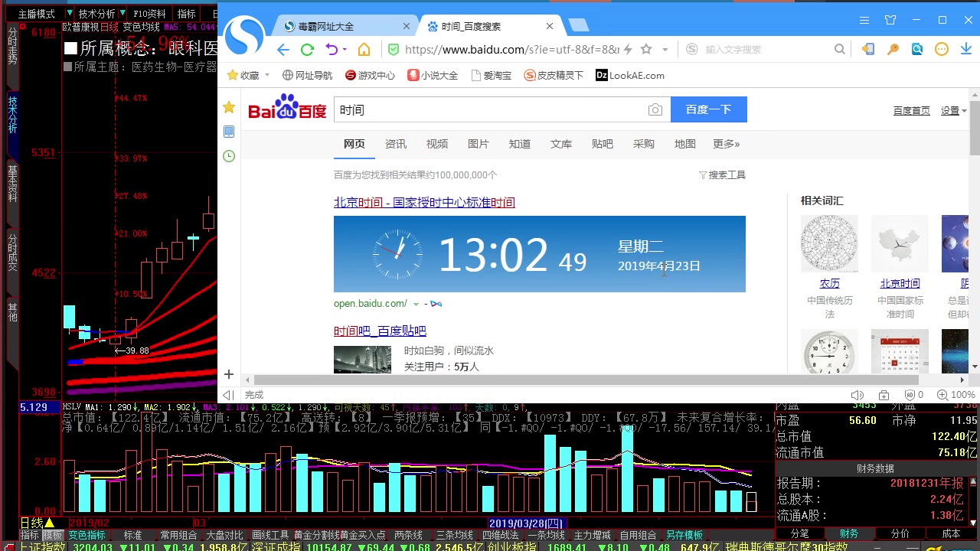
Task: Go back with the browser back arrow
Action: 283,50
